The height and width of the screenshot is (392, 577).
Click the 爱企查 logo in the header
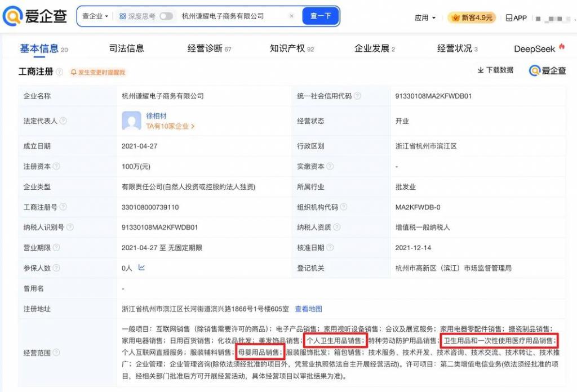click(35, 16)
